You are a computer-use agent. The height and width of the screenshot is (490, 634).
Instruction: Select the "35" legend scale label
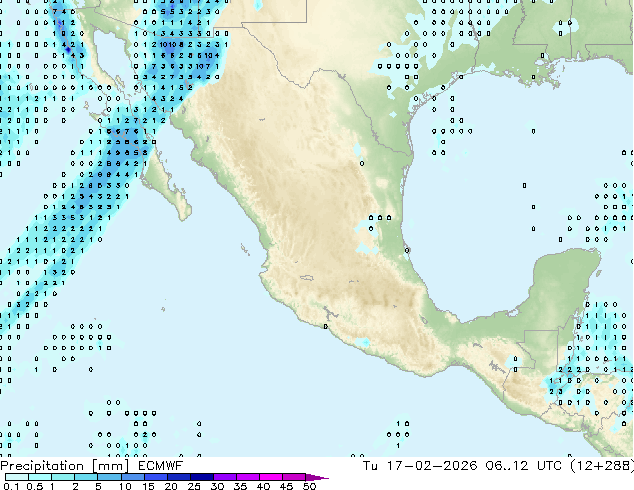240,486
